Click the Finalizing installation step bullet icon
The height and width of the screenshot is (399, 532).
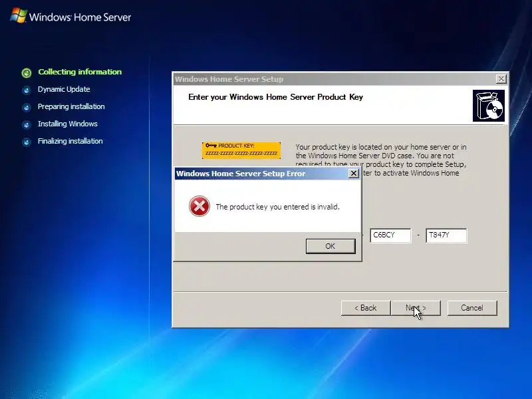pyautogui.click(x=26, y=142)
